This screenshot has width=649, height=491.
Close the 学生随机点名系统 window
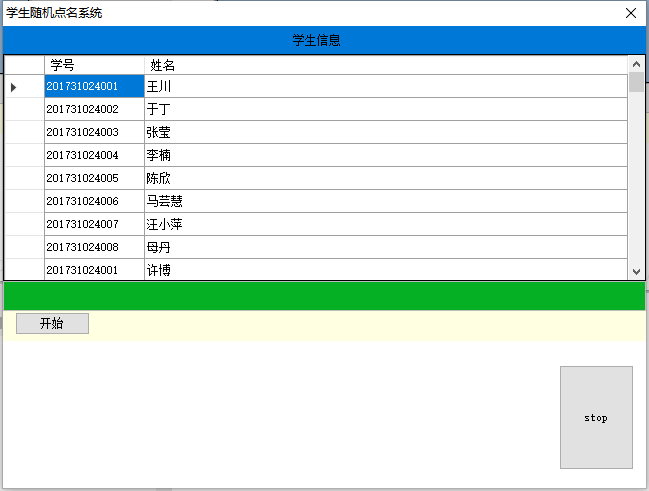pos(631,13)
